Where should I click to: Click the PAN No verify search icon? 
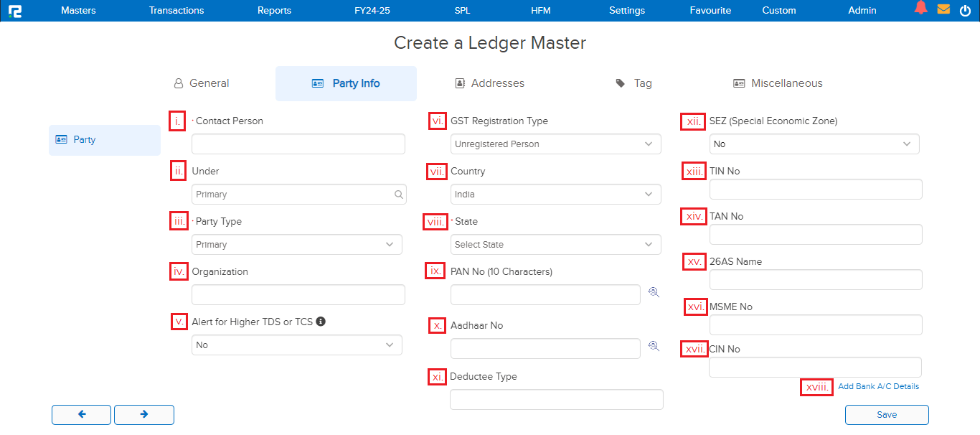[653, 292]
